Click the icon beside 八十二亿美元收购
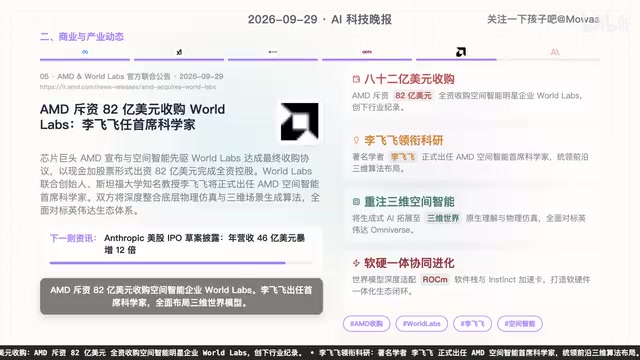The height and width of the screenshot is (360, 640). (356, 79)
